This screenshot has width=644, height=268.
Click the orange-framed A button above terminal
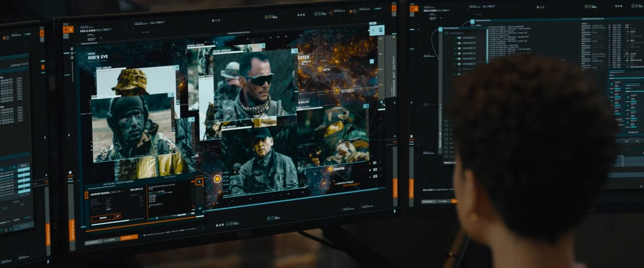tap(199, 182)
